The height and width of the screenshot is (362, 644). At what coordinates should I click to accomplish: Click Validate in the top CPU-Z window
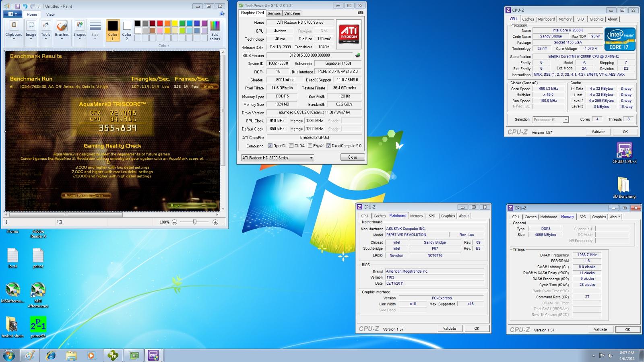(x=598, y=132)
